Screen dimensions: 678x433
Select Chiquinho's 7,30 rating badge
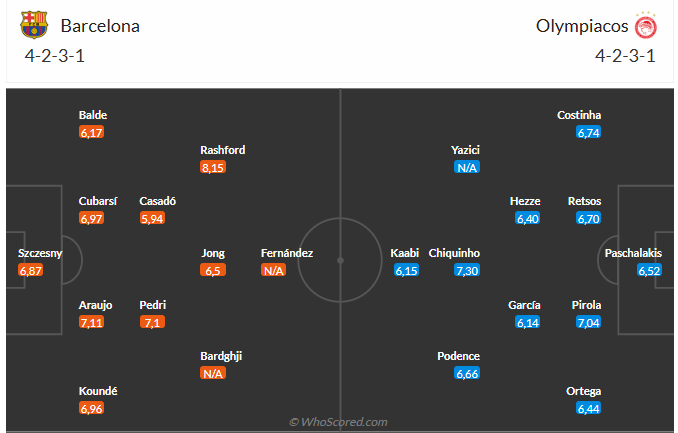(467, 270)
